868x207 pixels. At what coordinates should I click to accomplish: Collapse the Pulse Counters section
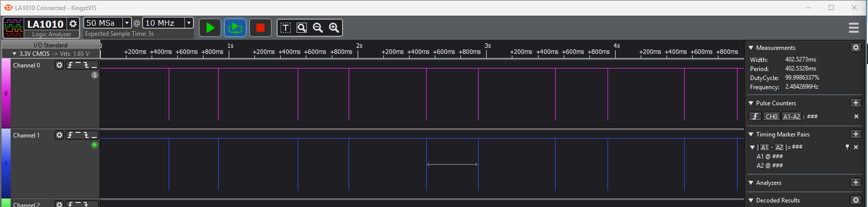coord(751,103)
